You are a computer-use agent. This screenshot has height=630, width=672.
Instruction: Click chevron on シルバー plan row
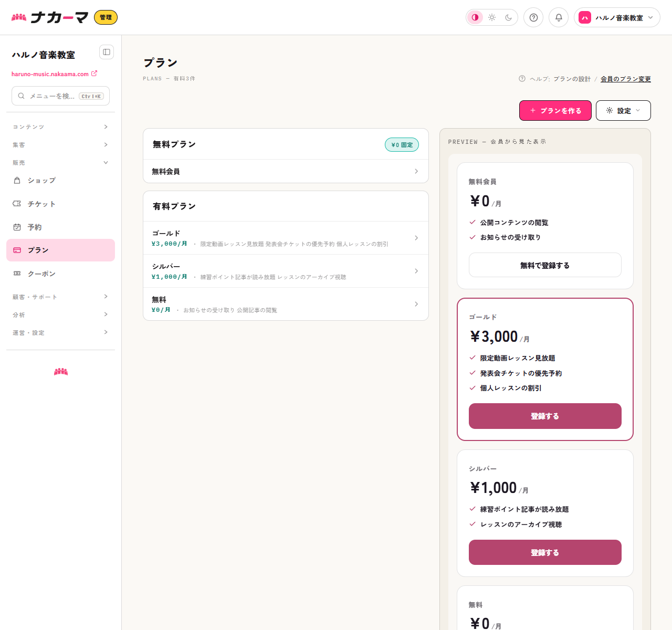tap(416, 271)
